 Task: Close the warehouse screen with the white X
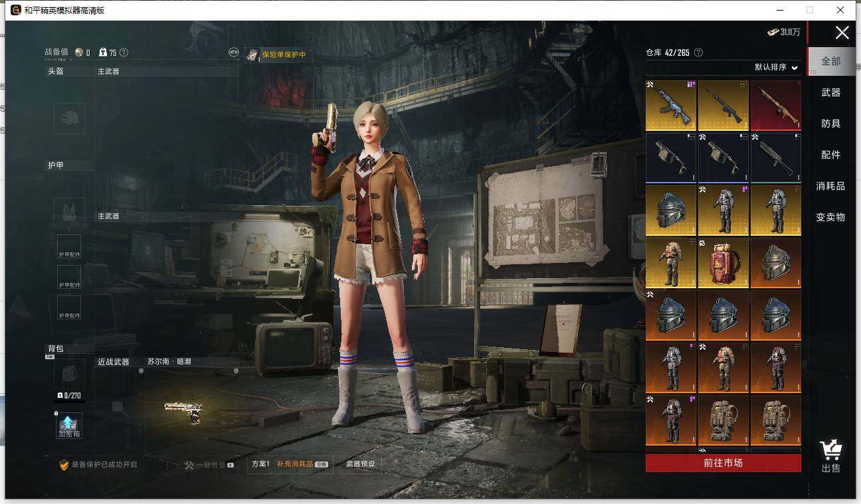pos(842,33)
